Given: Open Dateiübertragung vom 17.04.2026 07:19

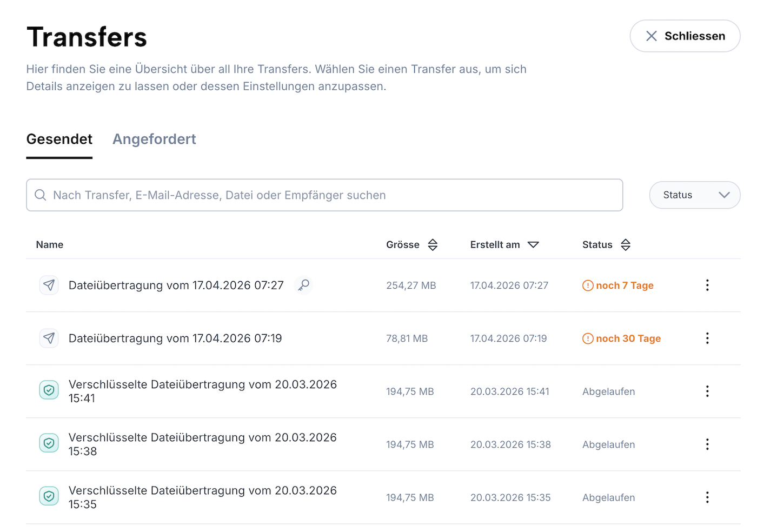Looking at the screenshot, I should click(x=175, y=338).
